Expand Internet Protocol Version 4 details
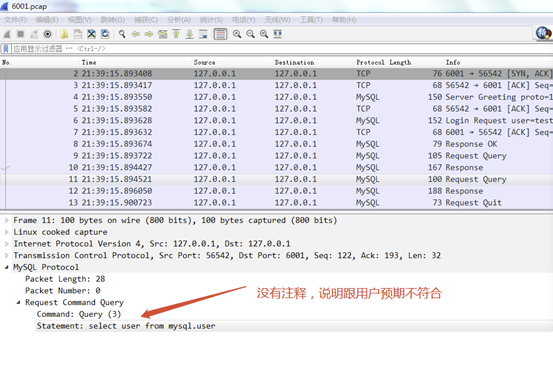Screen dimensions: 553x372 coord(7,244)
